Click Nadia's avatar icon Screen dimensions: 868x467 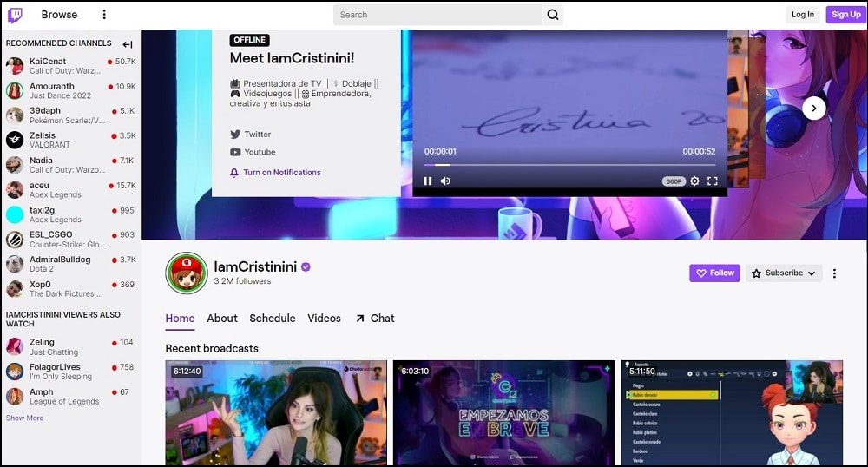[15, 165]
